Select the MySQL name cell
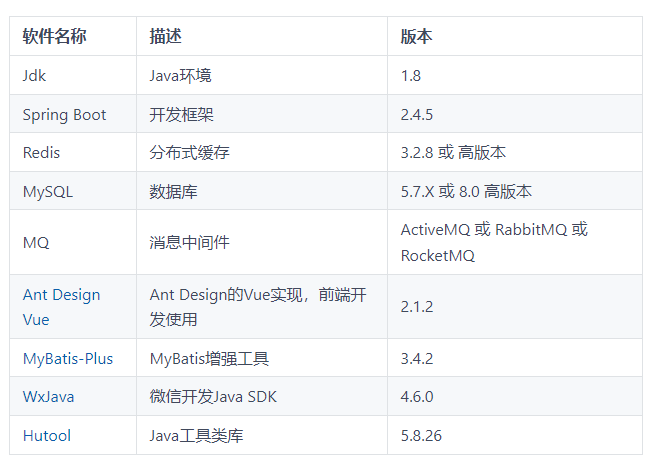Image resolution: width=654 pixels, height=461 pixels. pyautogui.click(x=48, y=191)
